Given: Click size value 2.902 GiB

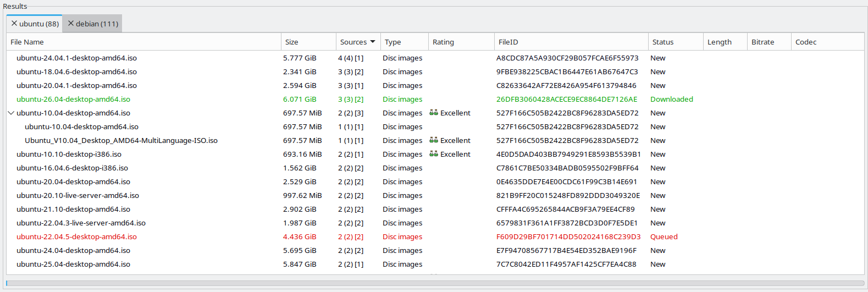Looking at the screenshot, I should tap(300, 209).
